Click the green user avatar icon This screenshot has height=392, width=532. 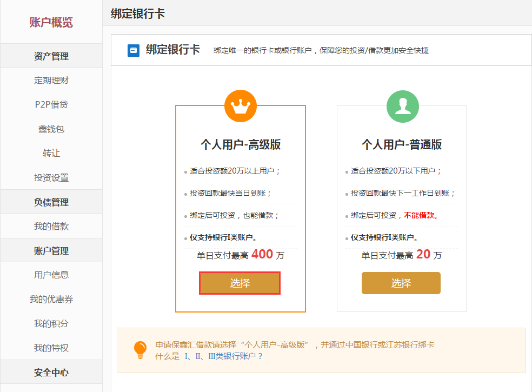[x=403, y=106]
